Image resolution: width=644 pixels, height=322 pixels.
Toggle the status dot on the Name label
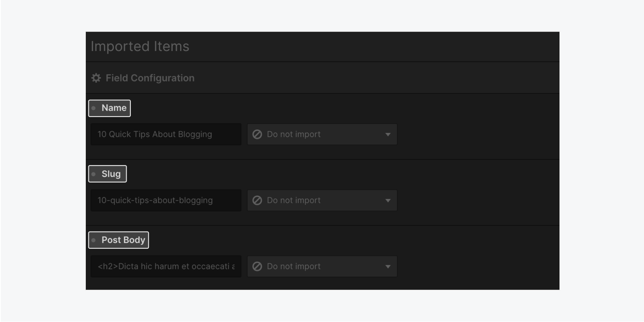coord(94,108)
